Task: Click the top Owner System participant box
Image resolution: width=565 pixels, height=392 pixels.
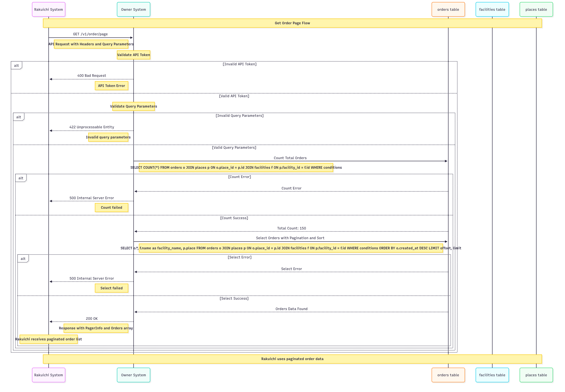Action: click(133, 10)
